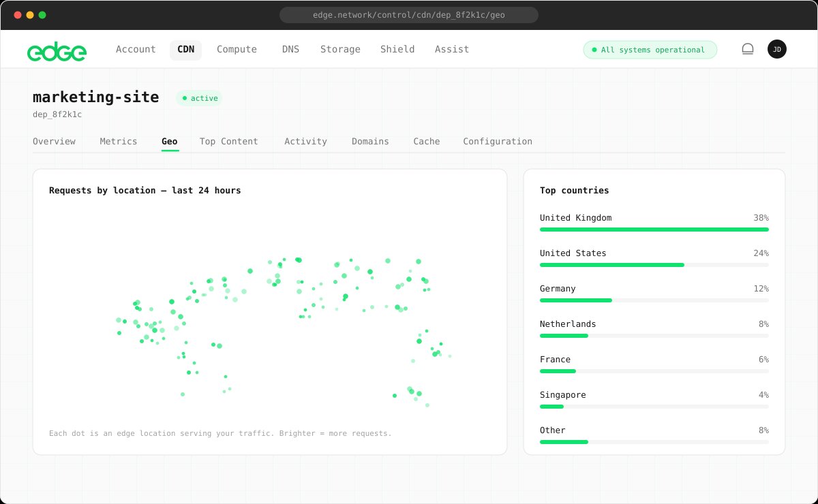The width and height of the screenshot is (818, 504).
Task: Open DNS in the navigation
Action: tap(290, 49)
